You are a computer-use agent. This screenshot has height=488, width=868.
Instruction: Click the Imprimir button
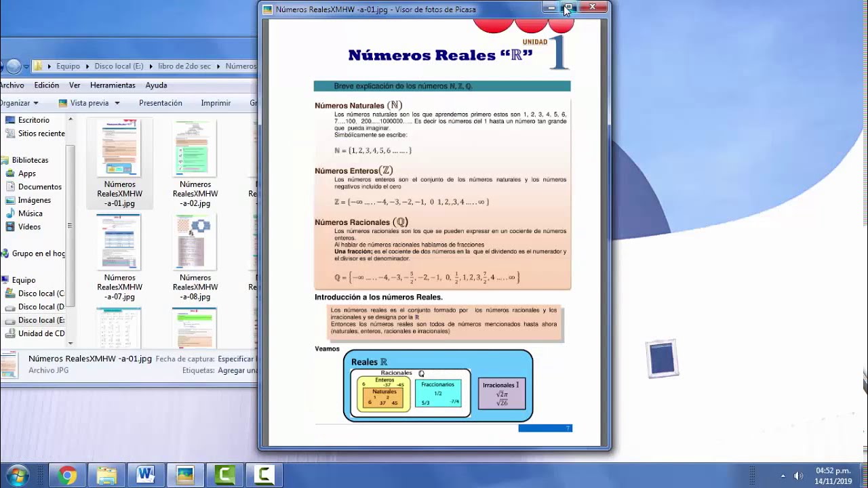(216, 103)
